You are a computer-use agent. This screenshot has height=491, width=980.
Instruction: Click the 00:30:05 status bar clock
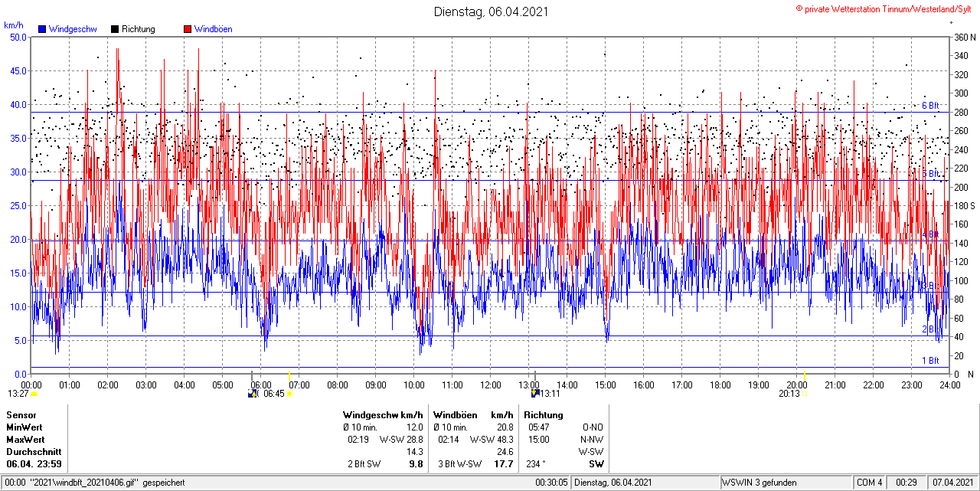(551, 483)
